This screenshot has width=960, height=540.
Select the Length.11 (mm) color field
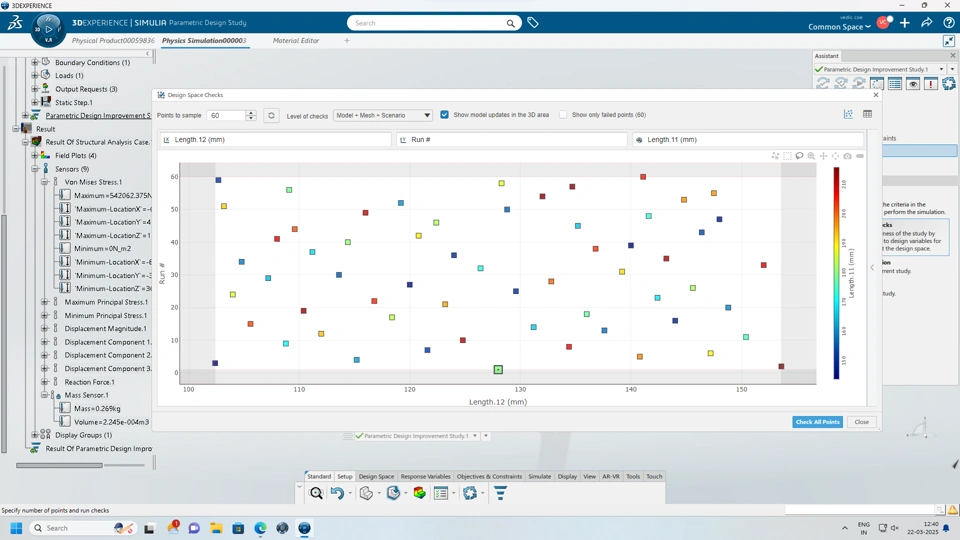point(748,140)
